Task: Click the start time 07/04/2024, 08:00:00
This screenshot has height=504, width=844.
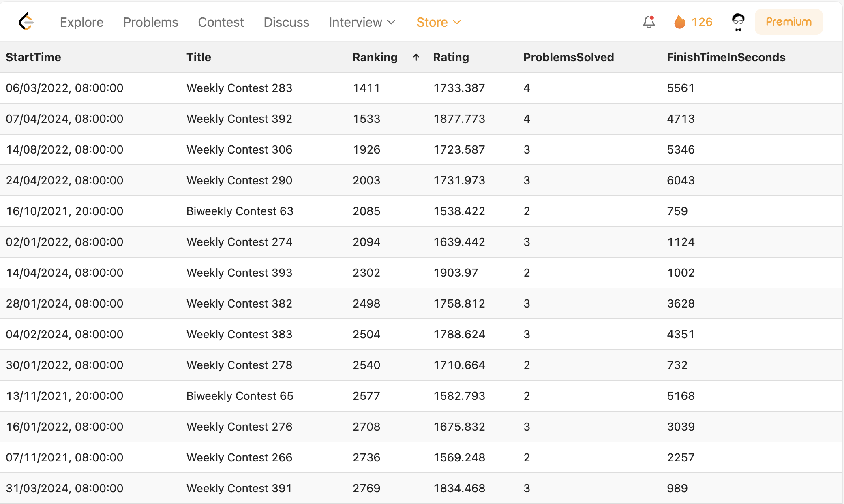Action: click(x=64, y=119)
